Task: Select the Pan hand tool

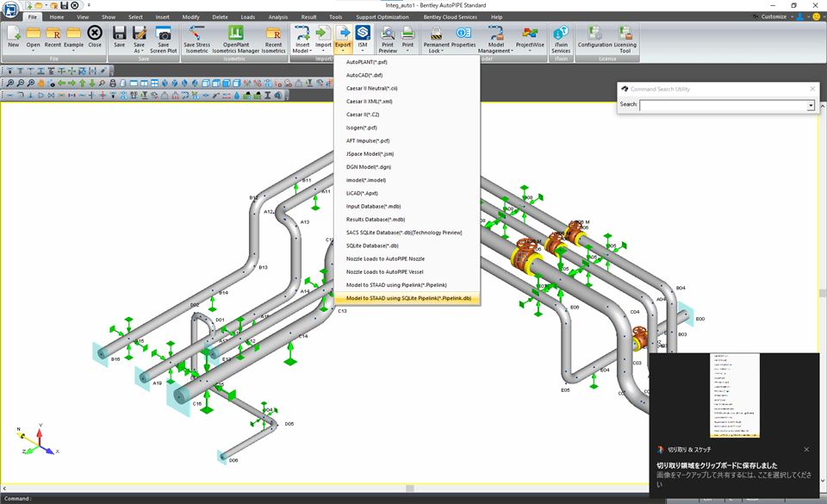Action: (x=40, y=84)
